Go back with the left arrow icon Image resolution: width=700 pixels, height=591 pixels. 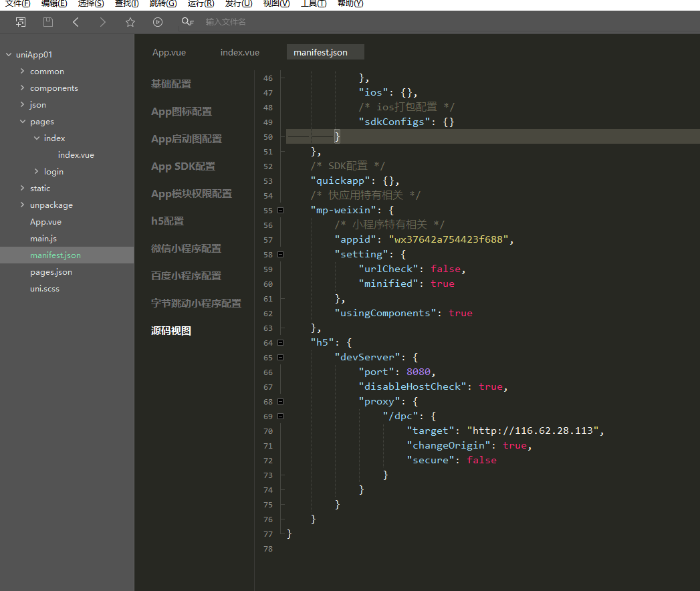point(76,22)
